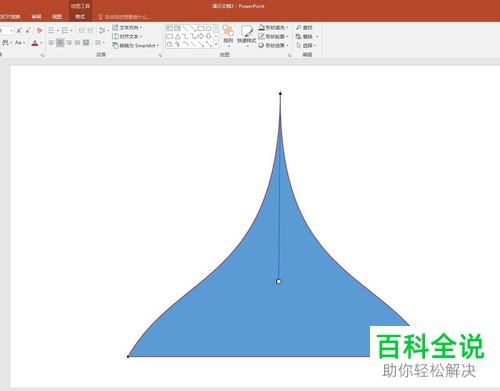
Task: Expand font color dropdown arrow
Action: pyautogui.click(x=41, y=43)
